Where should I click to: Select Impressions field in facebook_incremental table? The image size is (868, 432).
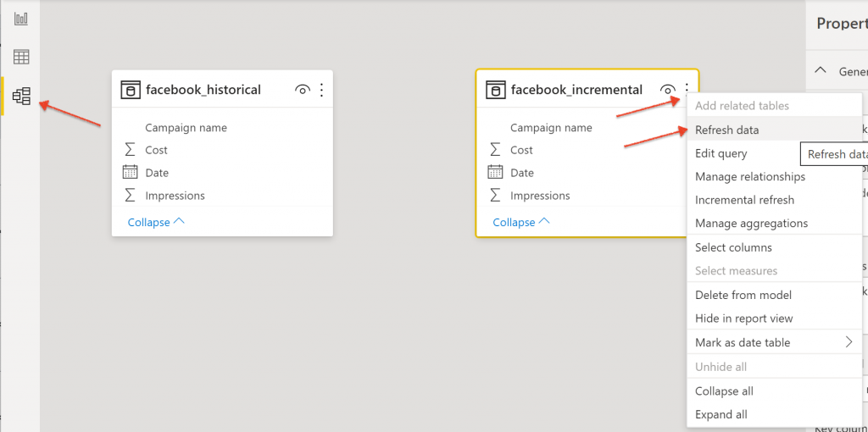(x=540, y=196)
